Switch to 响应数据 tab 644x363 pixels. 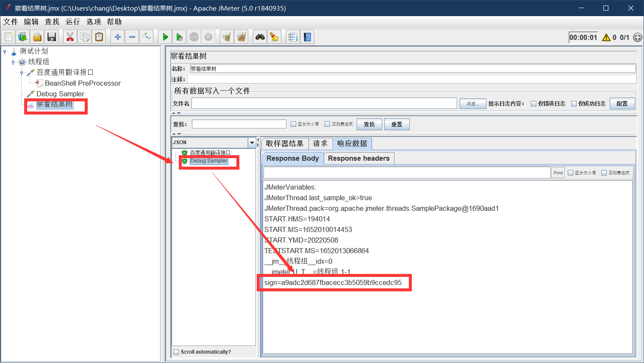point(352,144)
